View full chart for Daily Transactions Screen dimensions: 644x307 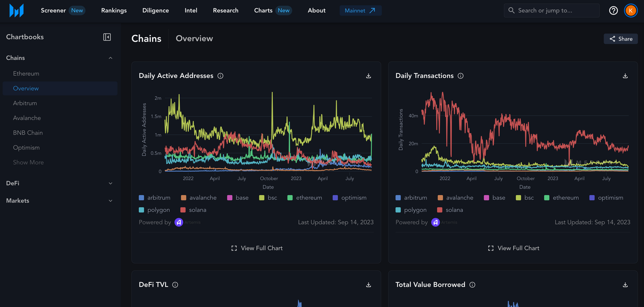[513, 248]
